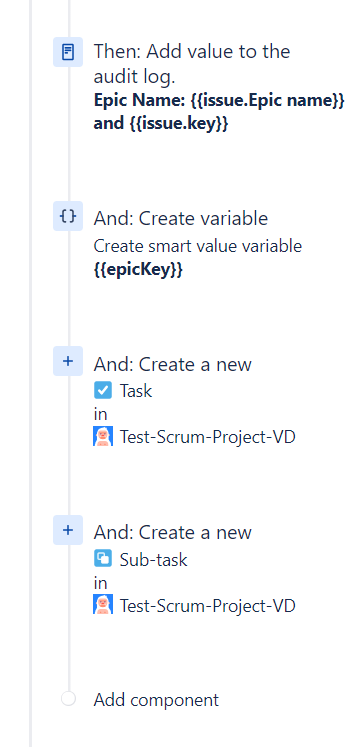The width and height of the screenshot is (363, 747).
Task: Click 'Create smart value variable' description
Action: (x=198, y=246)
